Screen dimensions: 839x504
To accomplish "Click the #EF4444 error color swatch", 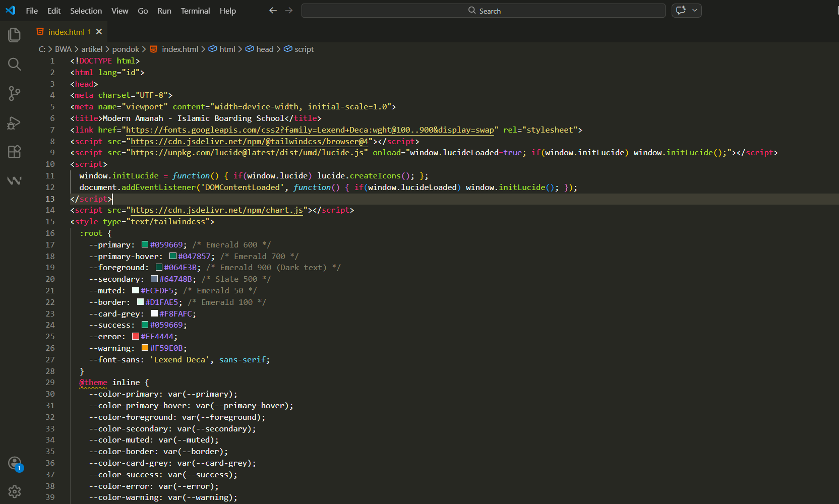I will 136,337.
